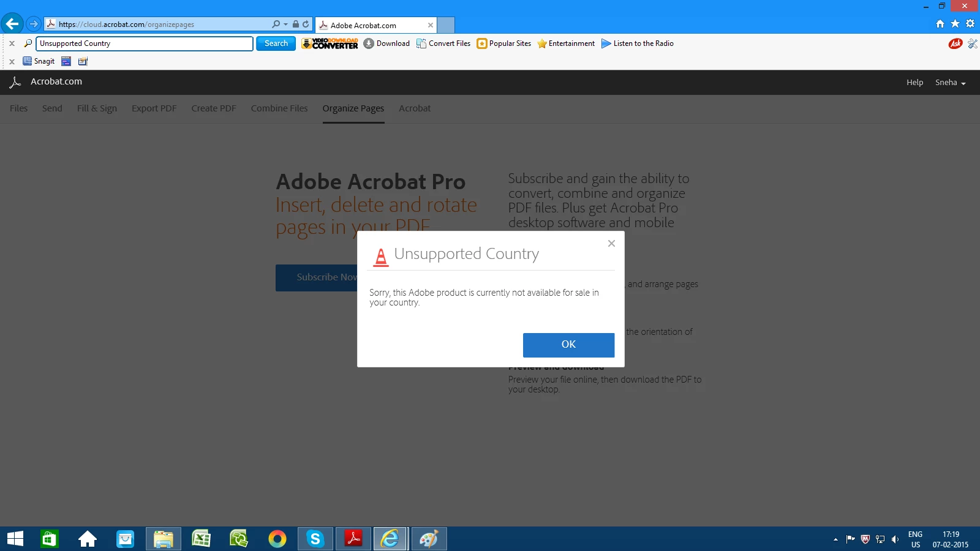
Task: Open Paint from the taskbar
Action: click(429, 539)
